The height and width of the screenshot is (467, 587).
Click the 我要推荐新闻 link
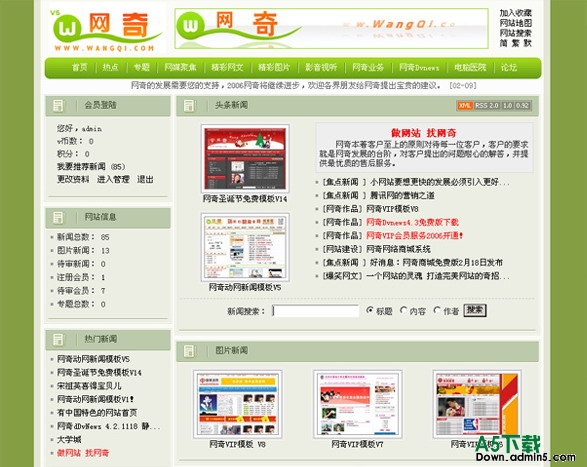[x=81, y=166]
